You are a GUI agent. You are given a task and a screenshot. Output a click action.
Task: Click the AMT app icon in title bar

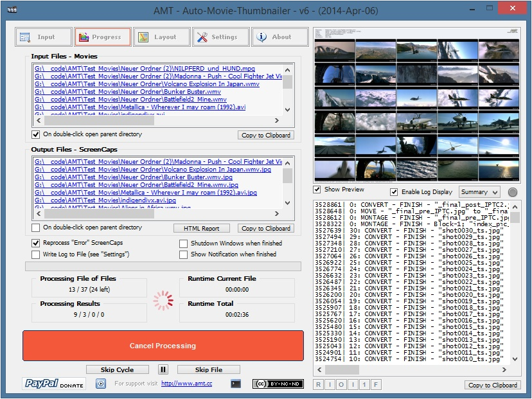[x=12, y=10]
